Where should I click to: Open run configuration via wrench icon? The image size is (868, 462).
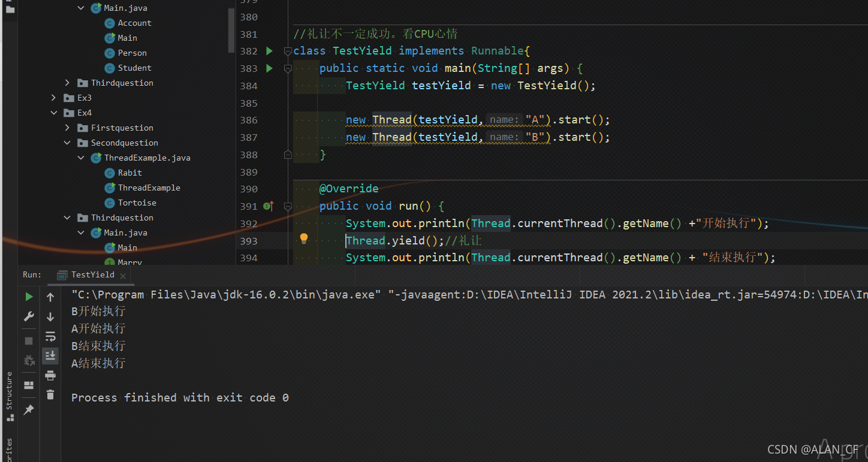[x=29, y=316]
